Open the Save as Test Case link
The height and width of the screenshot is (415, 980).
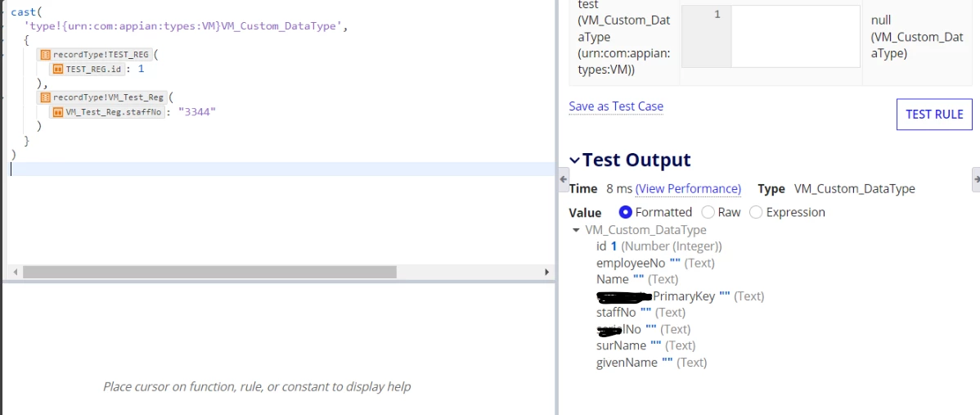click(616, 106)
